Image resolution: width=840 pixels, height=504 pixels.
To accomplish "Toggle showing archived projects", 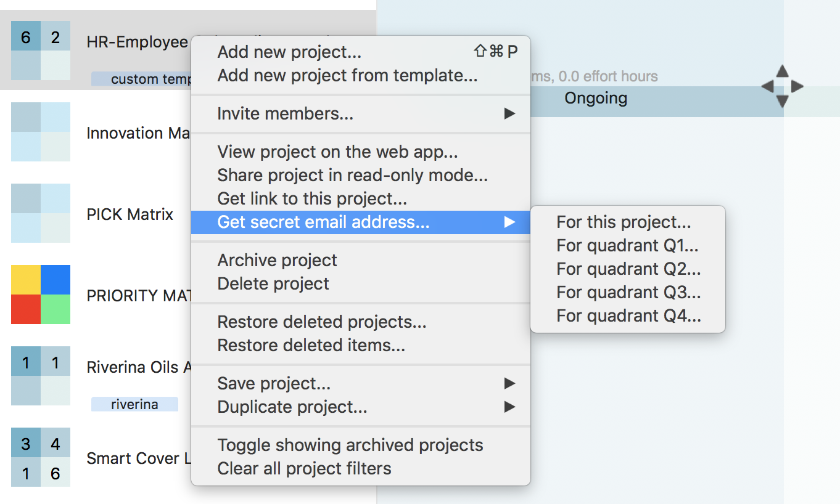I will point(350,445).
